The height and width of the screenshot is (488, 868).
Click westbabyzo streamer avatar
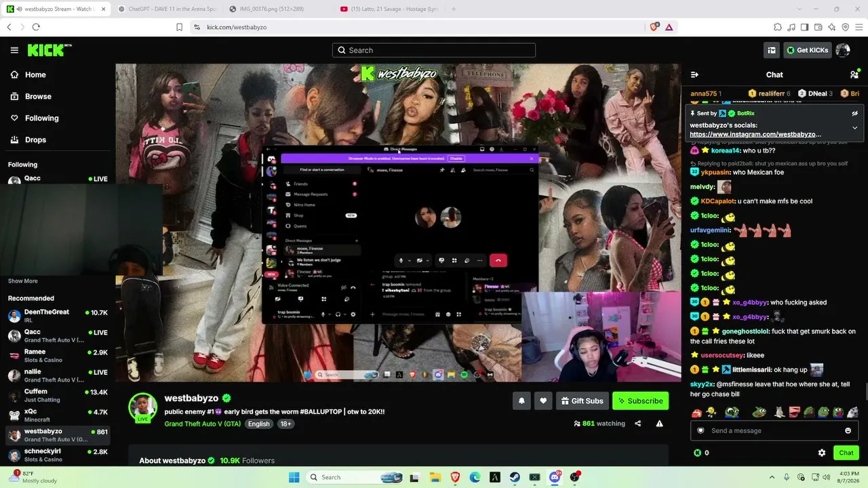tap(143, 407)
